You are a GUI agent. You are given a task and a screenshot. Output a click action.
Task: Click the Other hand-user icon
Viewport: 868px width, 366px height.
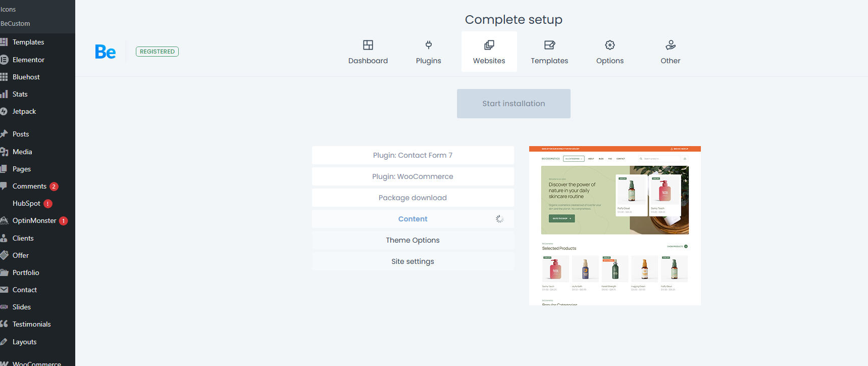click(x=671, y=45)
